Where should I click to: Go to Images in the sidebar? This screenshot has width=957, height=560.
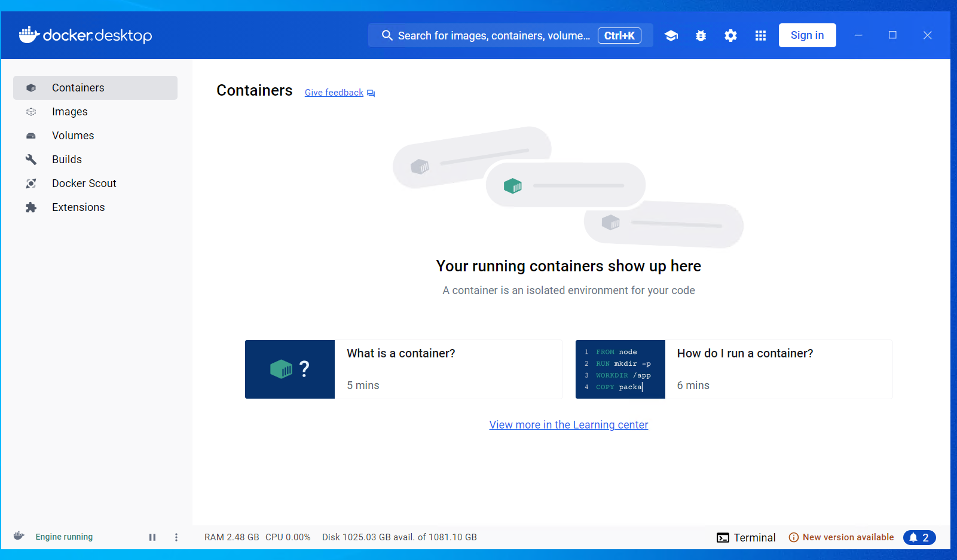click(95, 112)
